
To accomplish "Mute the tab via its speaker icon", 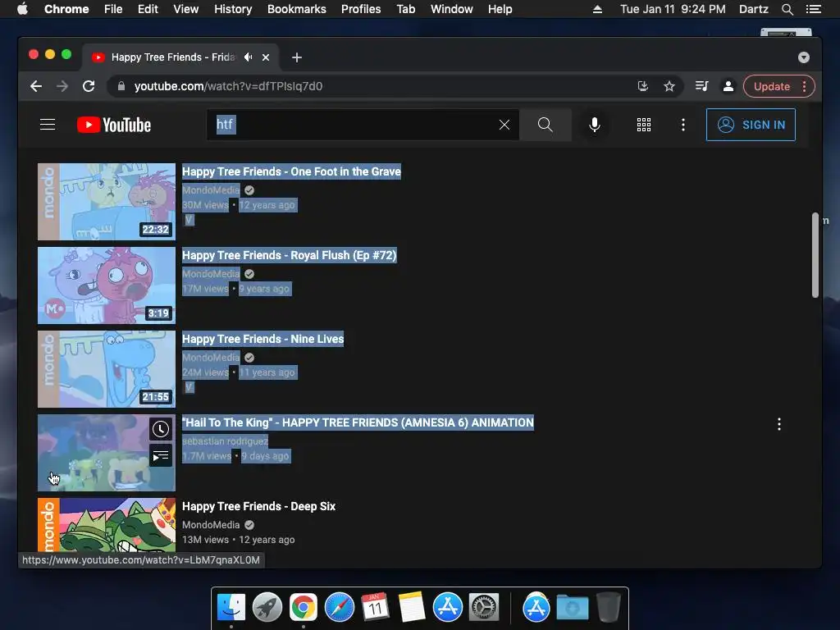I will pos(248,57).
